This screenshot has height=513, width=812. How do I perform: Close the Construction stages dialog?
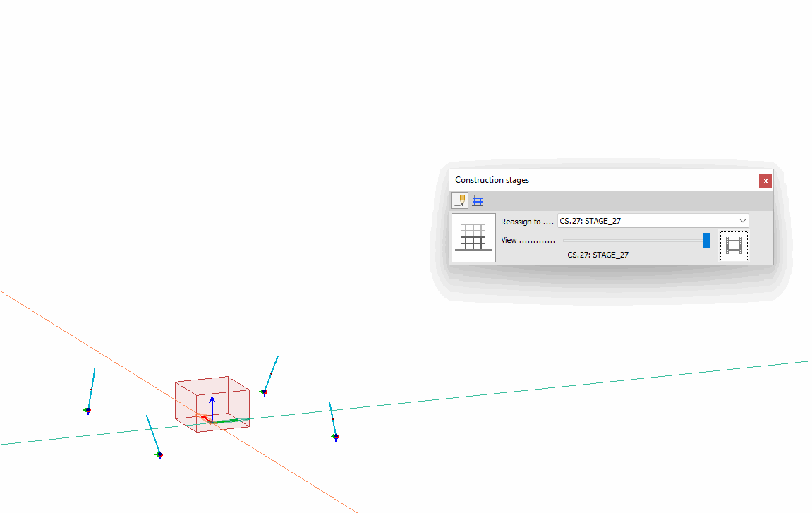(x=765, y=181)
